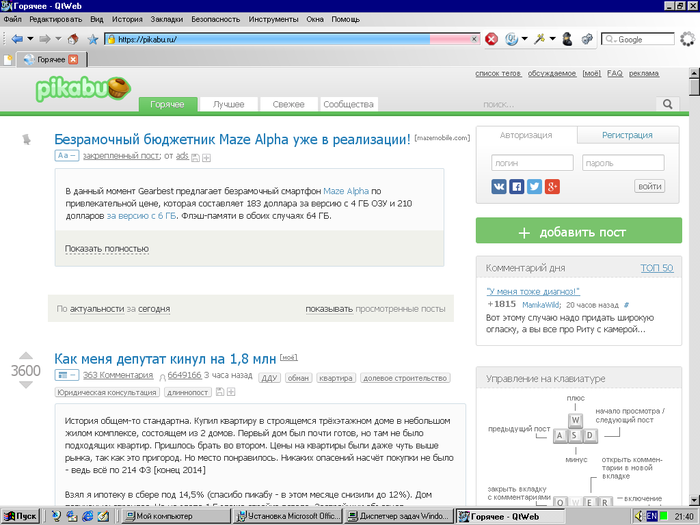Image resolution: width=700 pixels, height=525 pixels.
Task: Click the Google Plus login icon
Action: tap(551, 186)
